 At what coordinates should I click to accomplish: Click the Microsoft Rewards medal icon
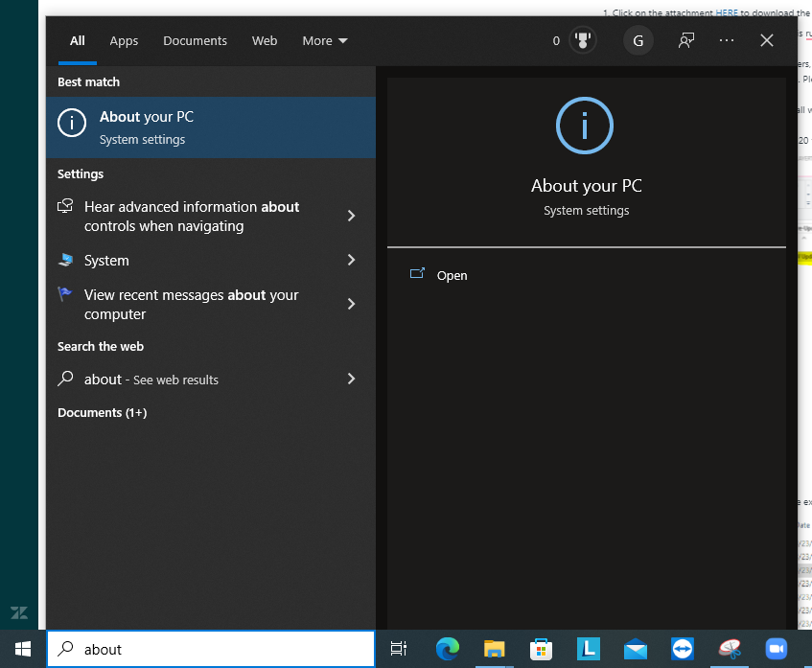coord(582,40)
